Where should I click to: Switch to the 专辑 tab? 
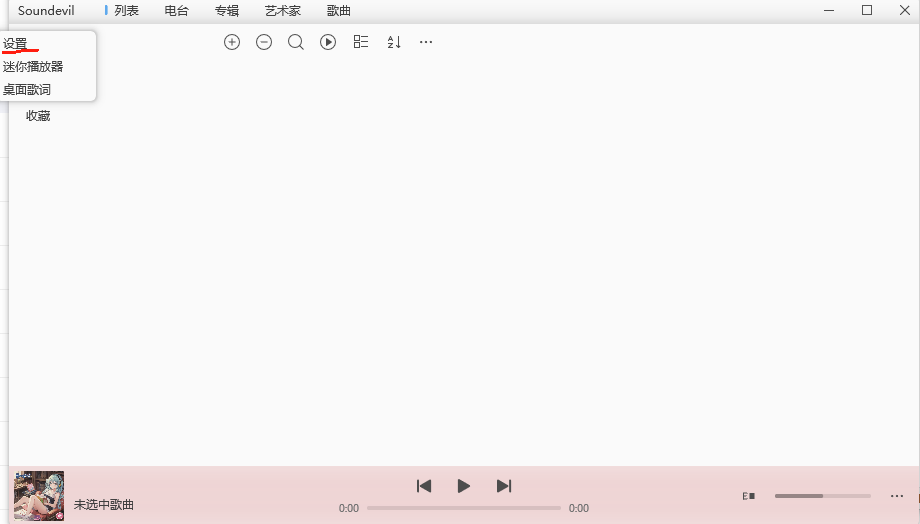click(226, 11)
